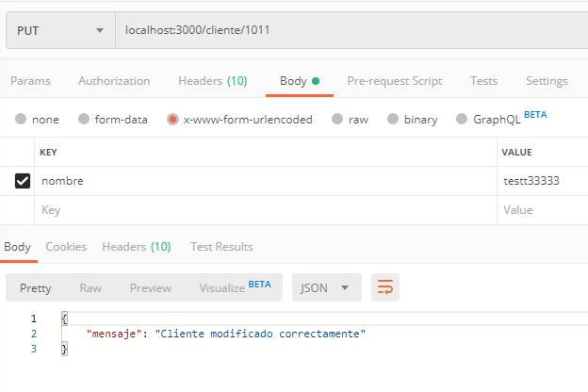Click the request URL input field
The height and width of the screenshot is (392, 588).
349,31
